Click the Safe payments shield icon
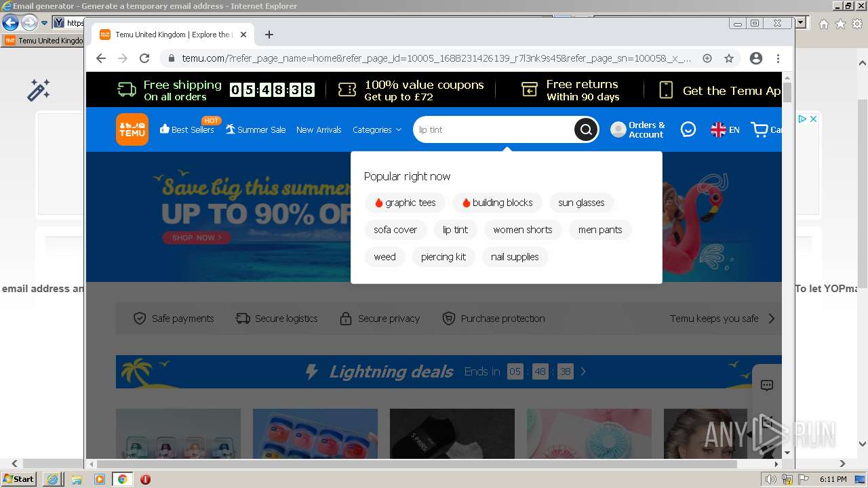 (x=140, y=319)
